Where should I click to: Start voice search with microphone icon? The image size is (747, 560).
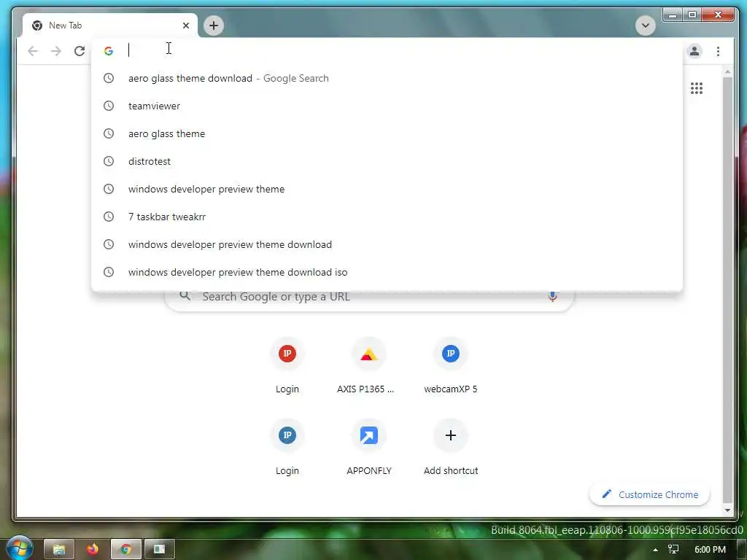pyautogui.click(x=552, y=296)
